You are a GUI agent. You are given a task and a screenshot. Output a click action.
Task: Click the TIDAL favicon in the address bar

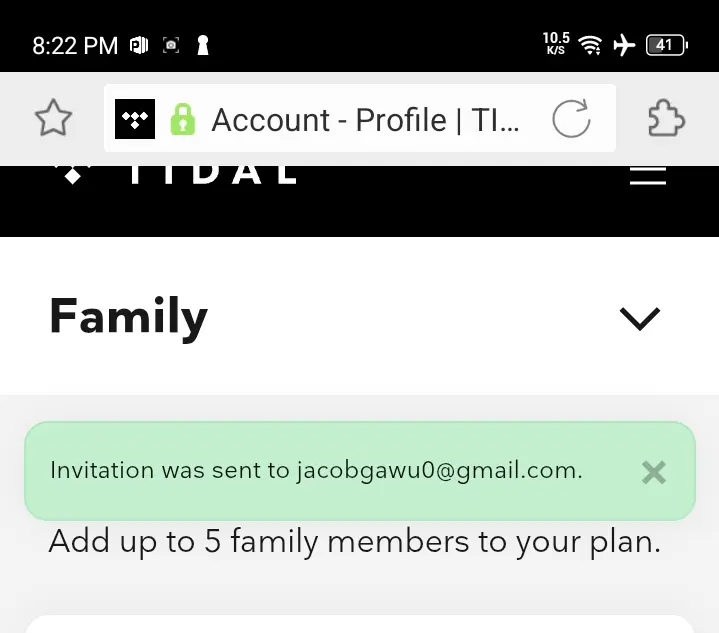pos(135,119)
